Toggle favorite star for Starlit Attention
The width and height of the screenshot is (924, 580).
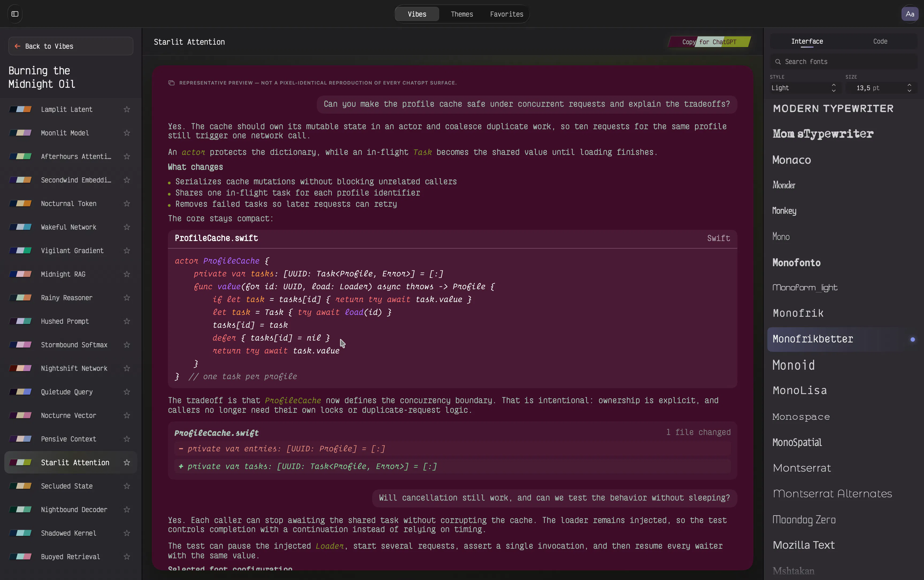[127, 462]
